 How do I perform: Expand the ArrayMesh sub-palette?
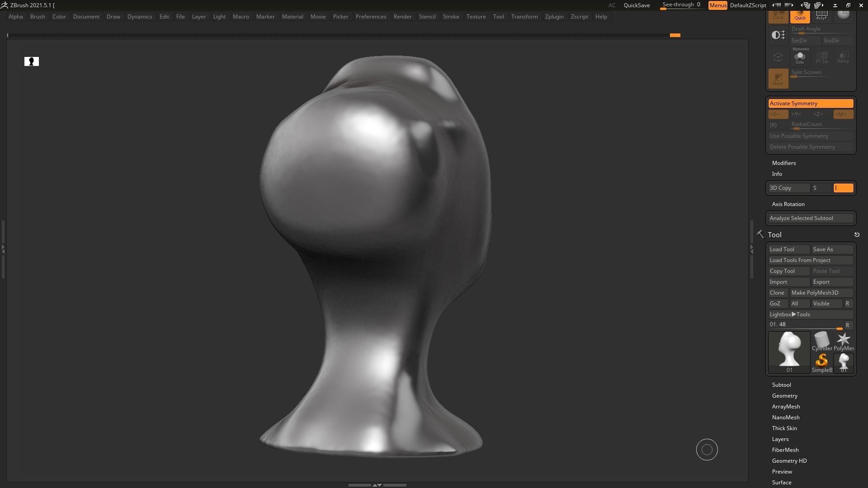click(x=786, y=406)
